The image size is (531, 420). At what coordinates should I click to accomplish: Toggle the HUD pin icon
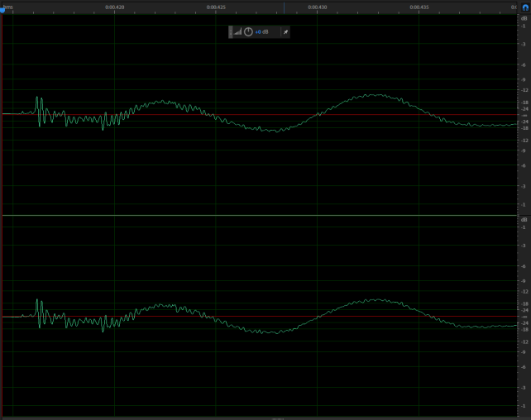click(285, 31)
